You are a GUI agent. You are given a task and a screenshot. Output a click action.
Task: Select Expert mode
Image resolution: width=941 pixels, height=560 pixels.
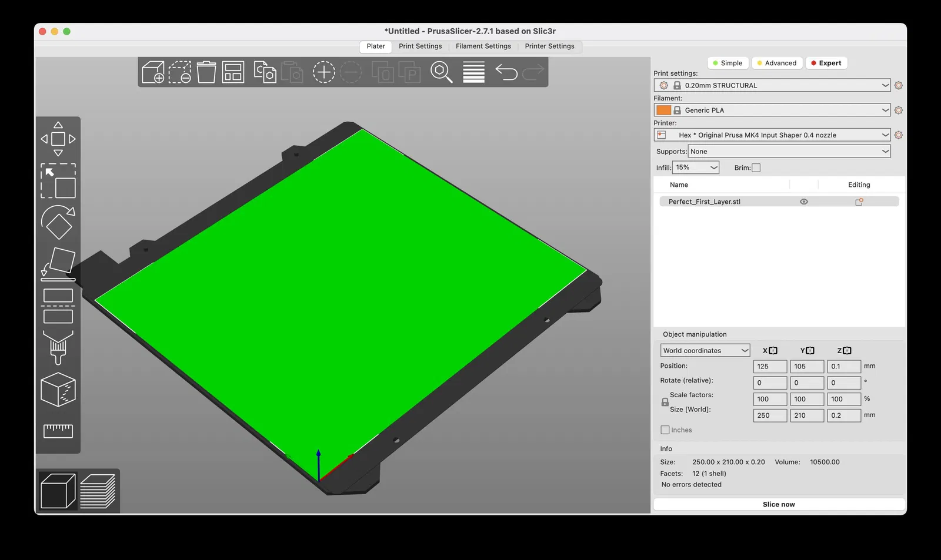pyautogui.click(x=826, y=63)
